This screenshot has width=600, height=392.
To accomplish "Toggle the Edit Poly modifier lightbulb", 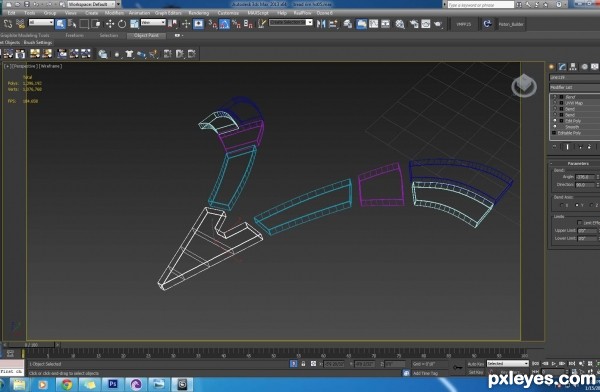I will (x=554, y=121).
